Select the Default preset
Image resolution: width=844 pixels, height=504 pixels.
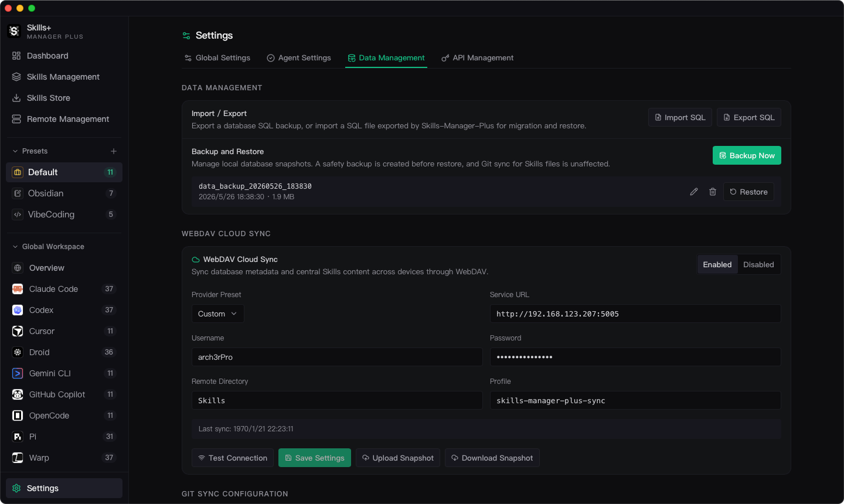[64, 172]
